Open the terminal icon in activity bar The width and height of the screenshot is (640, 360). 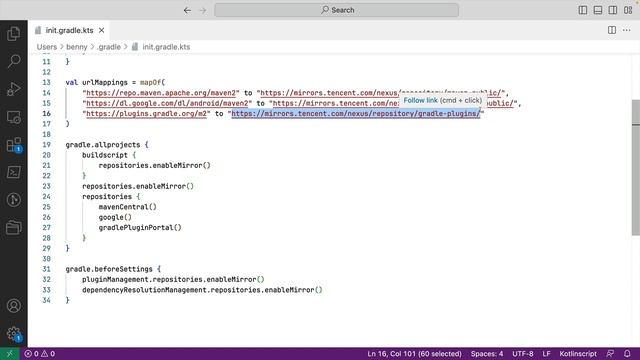(13, 172)
